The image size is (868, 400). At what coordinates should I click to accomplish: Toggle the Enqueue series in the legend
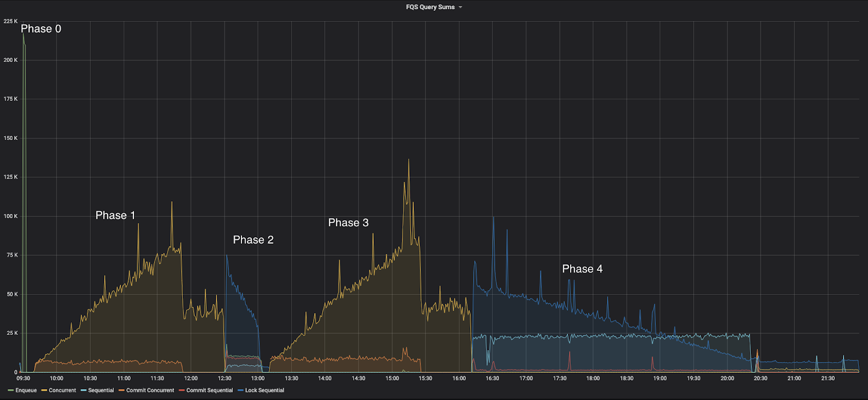point(26,390)
